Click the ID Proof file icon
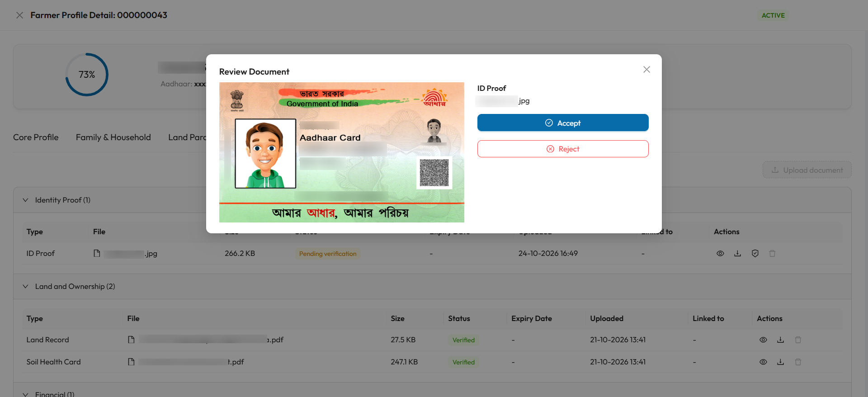This screenshot has width=868, height=397. pyautogui.click(x=97, y=253)
